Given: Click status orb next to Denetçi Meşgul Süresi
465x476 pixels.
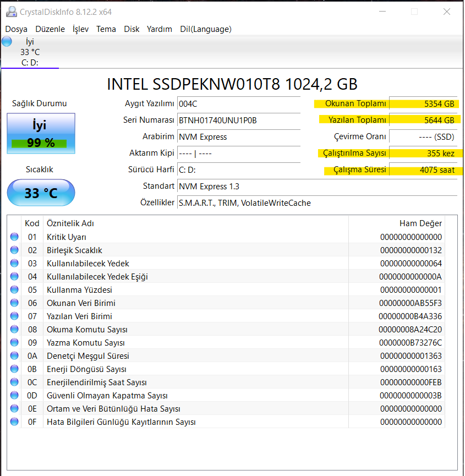Looking at the screenshot, I should (x=14, y=356).
